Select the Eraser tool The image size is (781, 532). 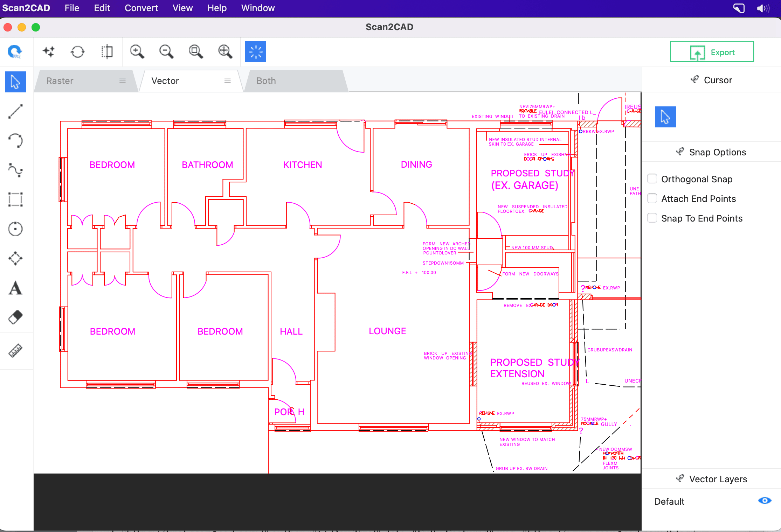(x=15, y=317)
